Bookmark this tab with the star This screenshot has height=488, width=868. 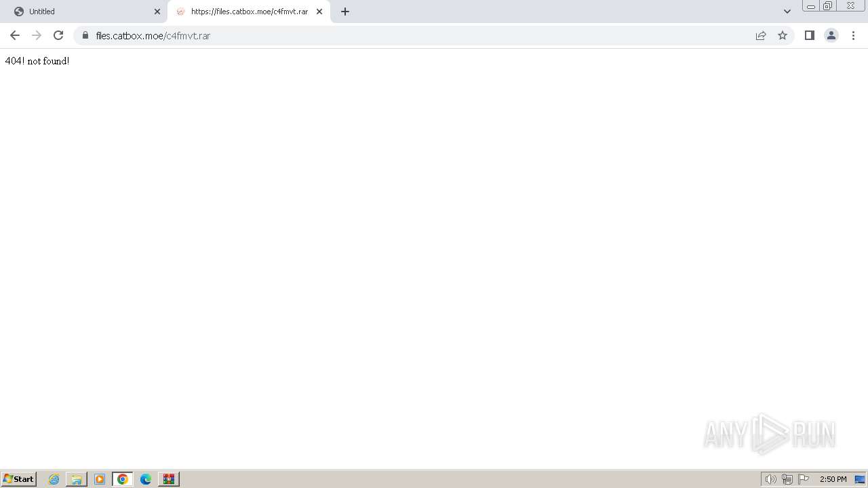(x=783, y=35)
